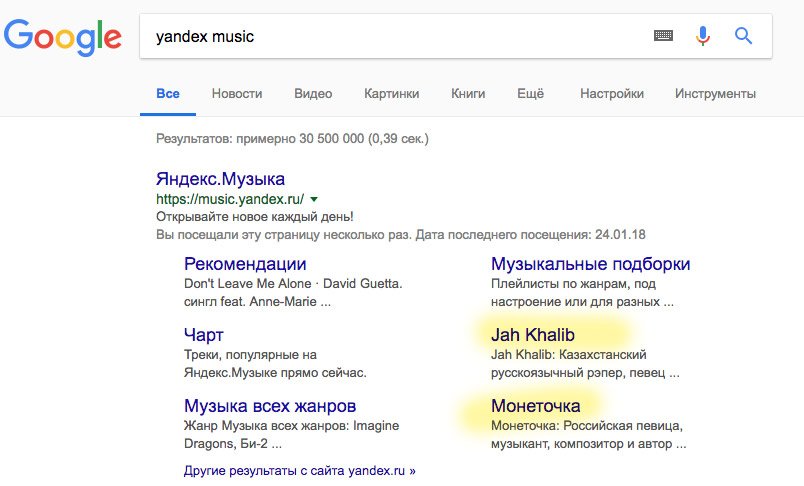Expand the Ещё menu

coord(530,94)
